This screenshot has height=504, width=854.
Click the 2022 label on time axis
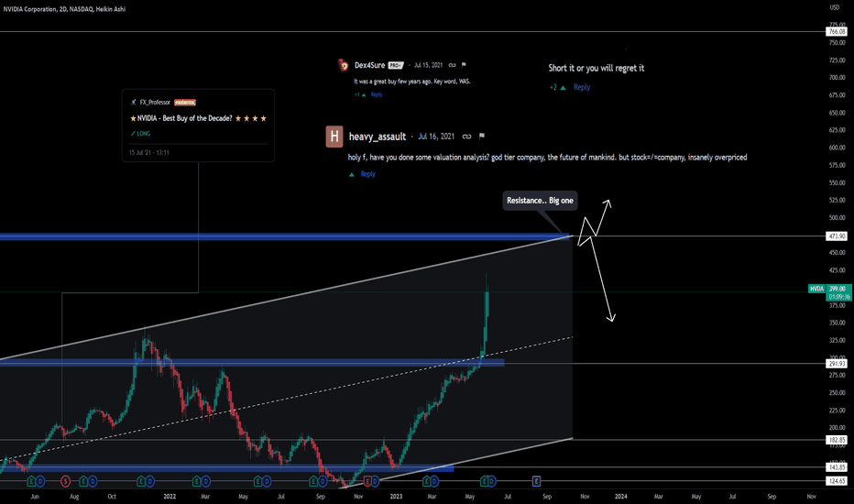click(x=170, y=497)
